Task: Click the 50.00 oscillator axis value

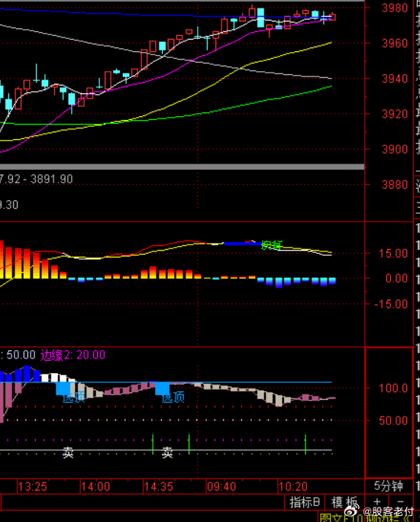Action: pos(393,421)
